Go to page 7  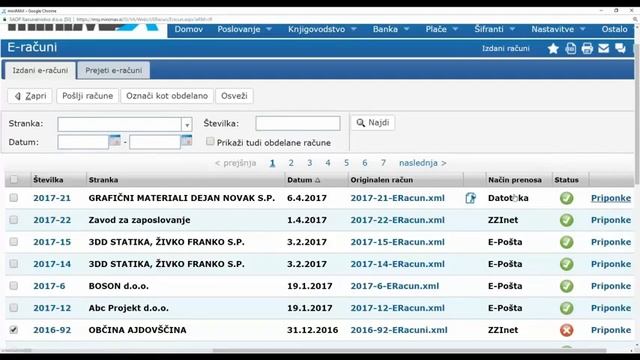383,163
